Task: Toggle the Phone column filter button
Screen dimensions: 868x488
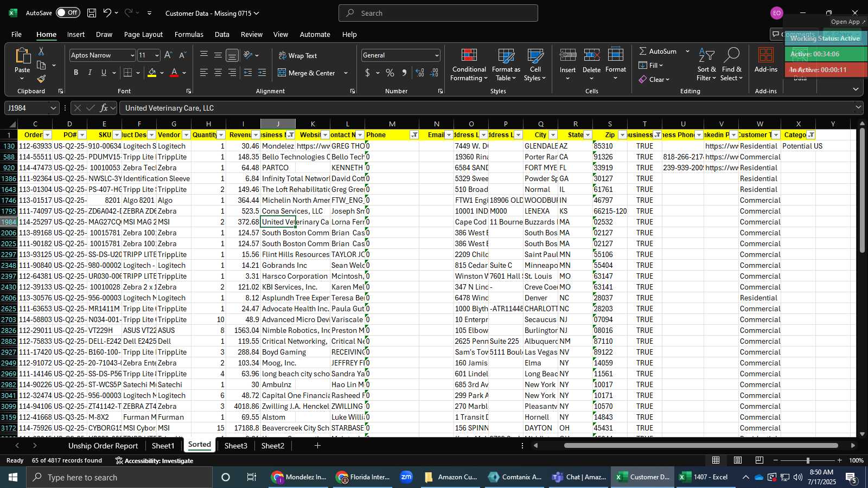Action: click(414, 135)
